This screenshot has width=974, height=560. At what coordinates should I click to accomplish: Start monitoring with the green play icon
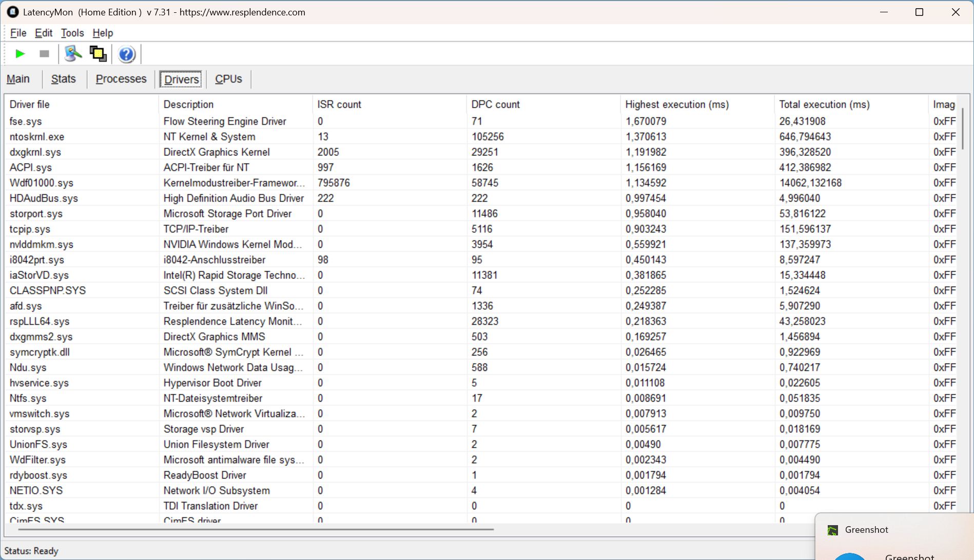[20, 54]
